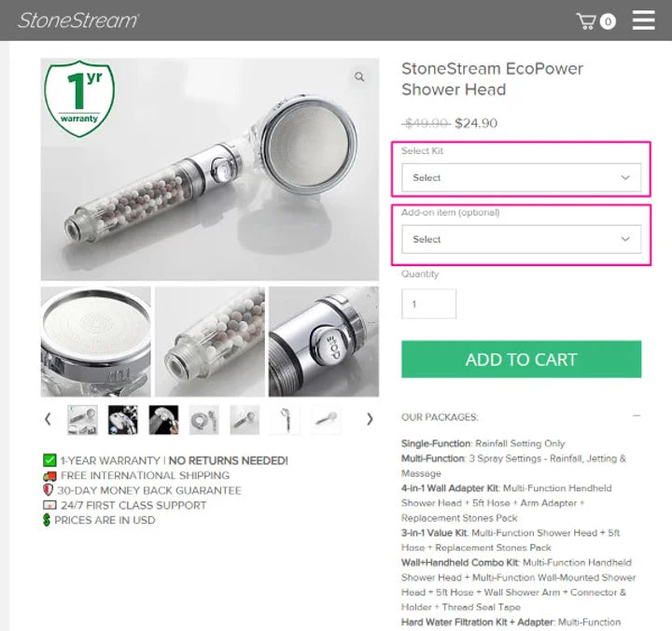Select the coiled hose carousel thumbnail
Screen dimensions: 672x631
coord(204,420)
